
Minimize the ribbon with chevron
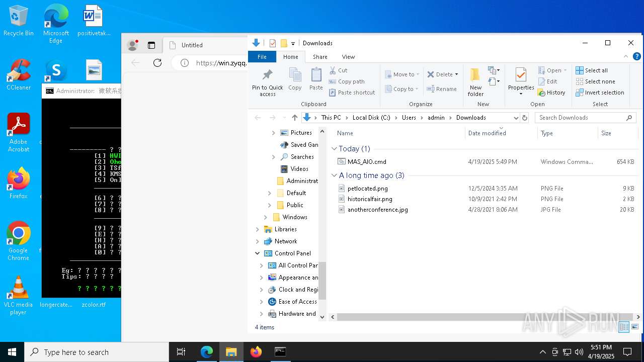click(626, 57)
